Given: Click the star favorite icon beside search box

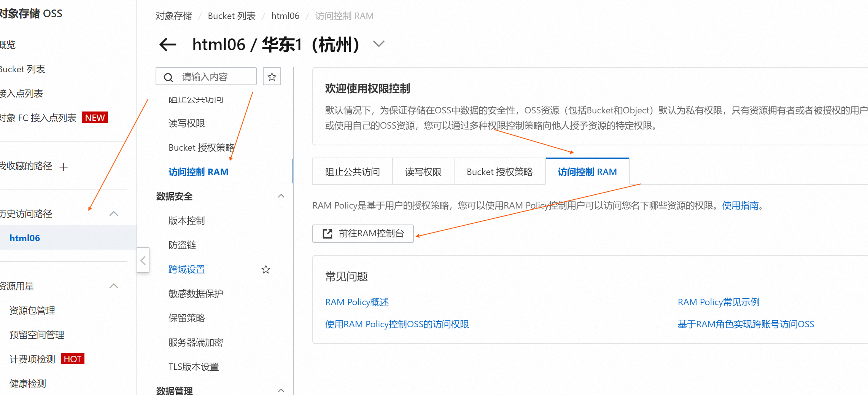Looking at the screenshot, I should click(272, 76).
